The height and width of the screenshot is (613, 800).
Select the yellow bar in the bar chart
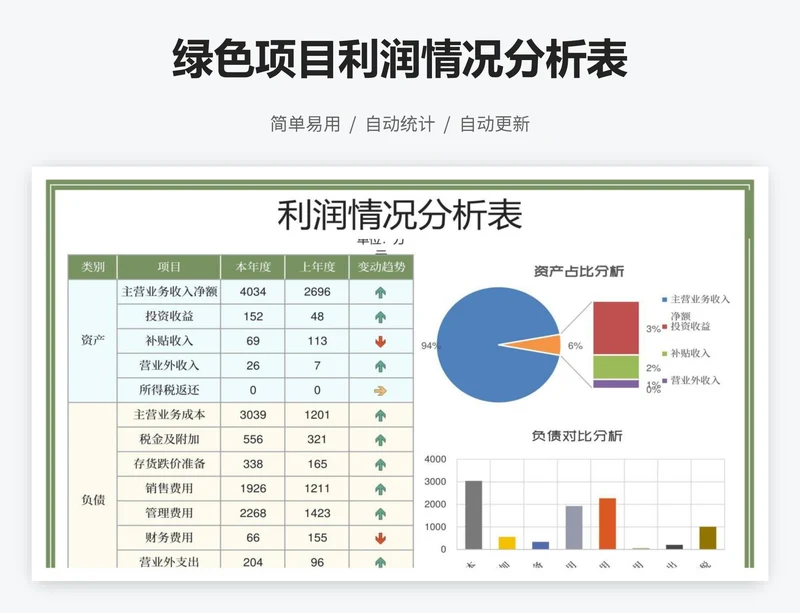click(507, 543)
